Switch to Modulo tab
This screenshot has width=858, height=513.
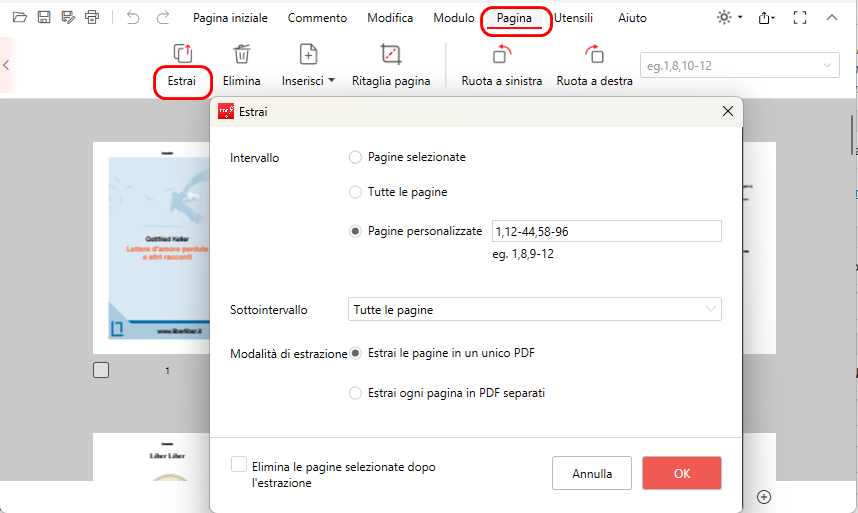click(x=454, y=18)
